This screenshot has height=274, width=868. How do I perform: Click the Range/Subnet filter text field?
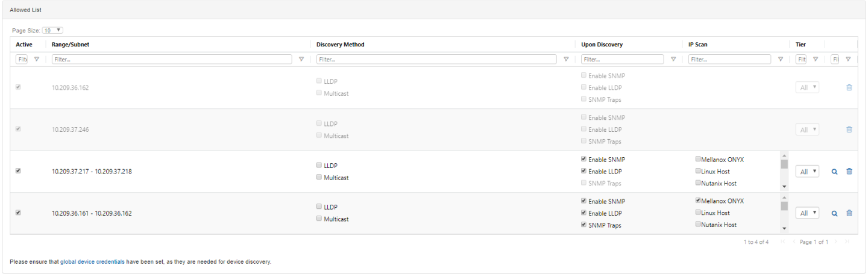click(174, 60)
